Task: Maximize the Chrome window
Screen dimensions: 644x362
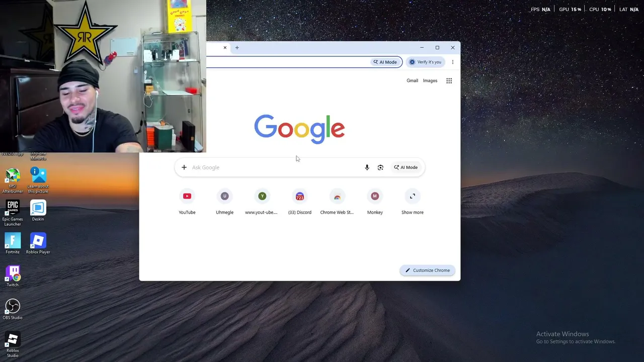Action: [437, 48]
